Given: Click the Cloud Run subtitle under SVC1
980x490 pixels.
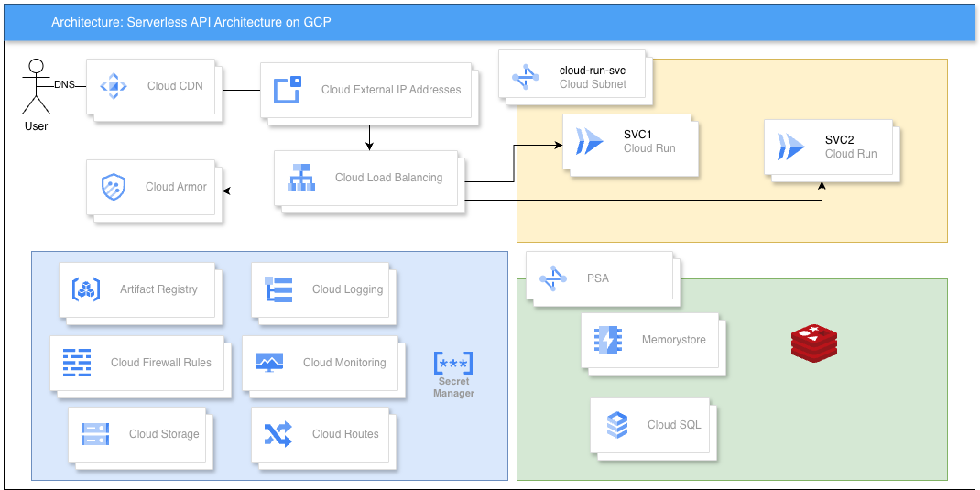Looking at the screenshot, I should (649, 148).
